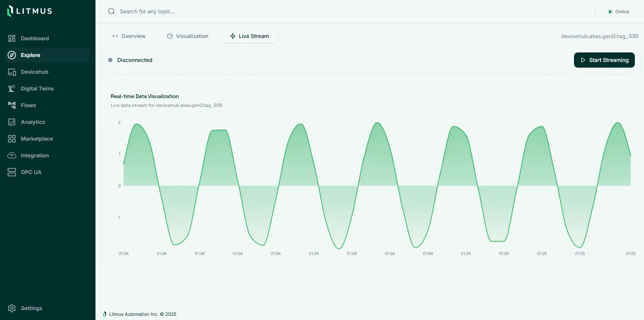The image size is (644, 320).
Task: Open the Devicehub icon
Action: click(x=12, y=72)
